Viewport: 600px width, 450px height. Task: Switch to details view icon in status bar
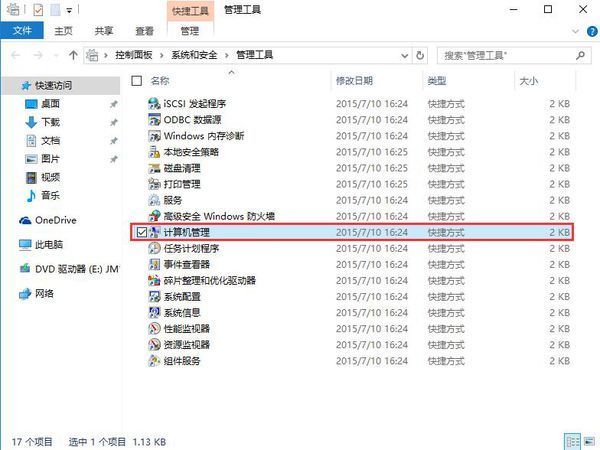click(x=572, y=442)
